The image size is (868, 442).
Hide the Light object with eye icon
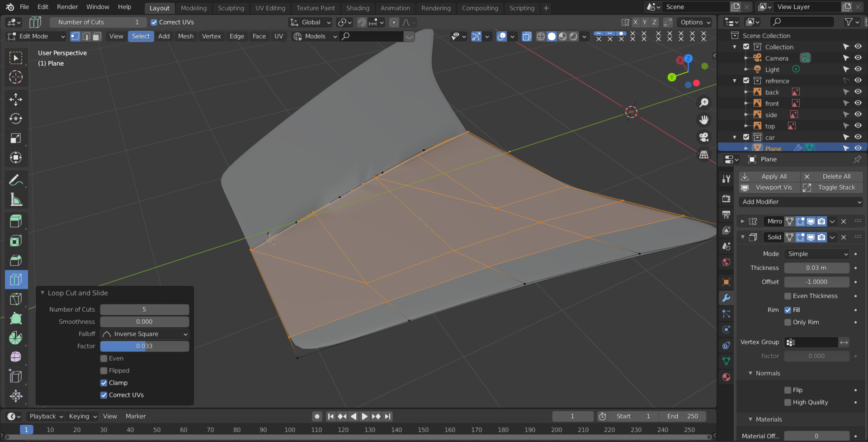[858, 69]
